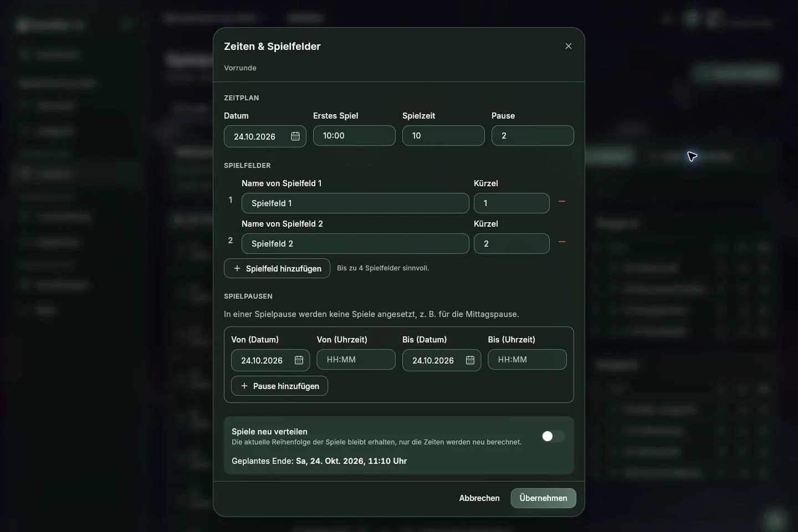Click the Kürzel field for Spielfeld 2
Screen dimensions: 798x532
click(511, 244)
